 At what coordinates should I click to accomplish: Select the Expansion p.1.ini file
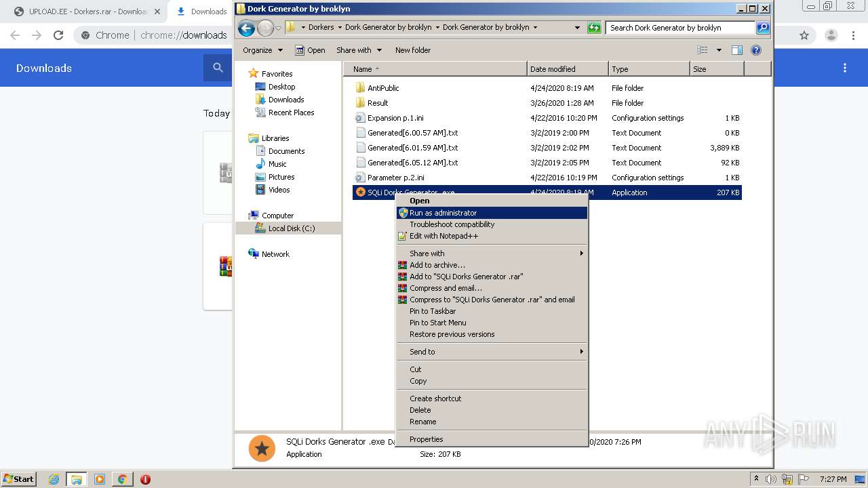click(395, 118)
